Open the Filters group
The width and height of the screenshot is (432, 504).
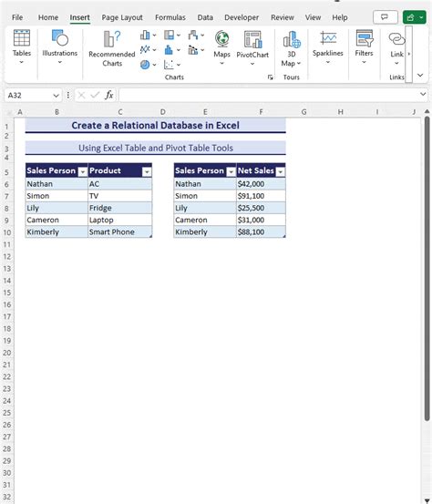pyautogui.click(x=364, y=47)
